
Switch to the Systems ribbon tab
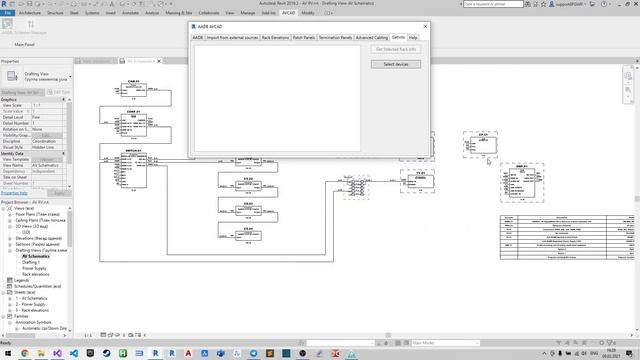coord(92,13)
